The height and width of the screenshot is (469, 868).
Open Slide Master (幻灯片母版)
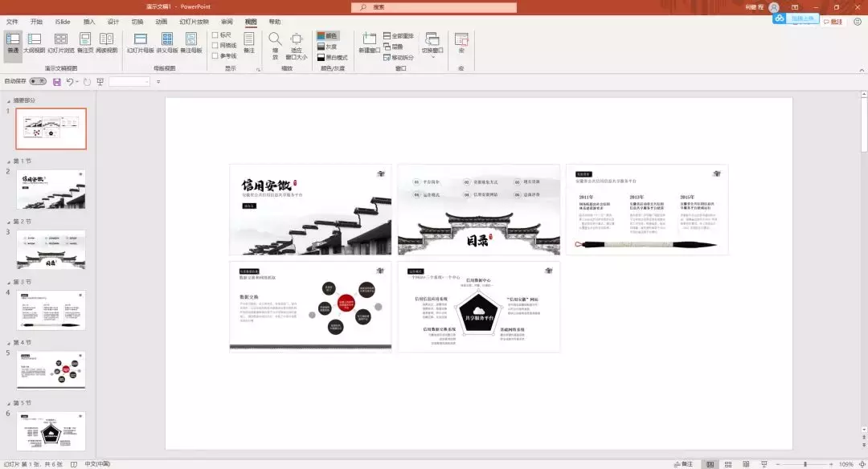coord(141,43)
